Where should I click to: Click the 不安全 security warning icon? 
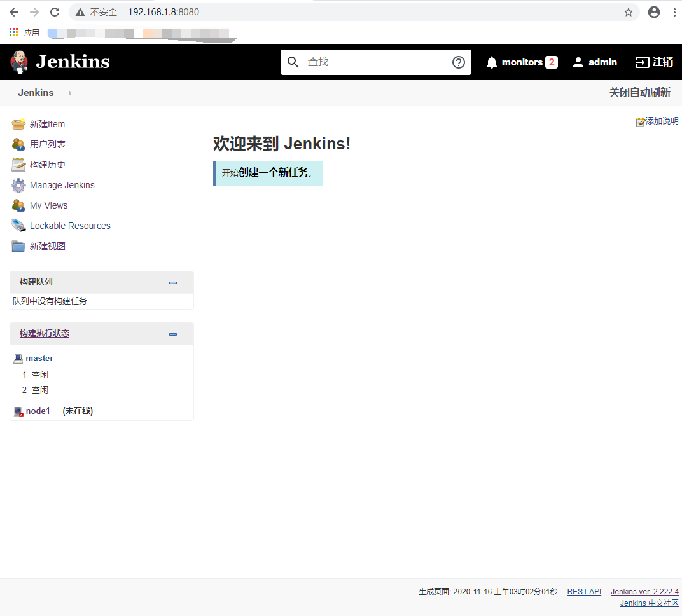(80, 12)
